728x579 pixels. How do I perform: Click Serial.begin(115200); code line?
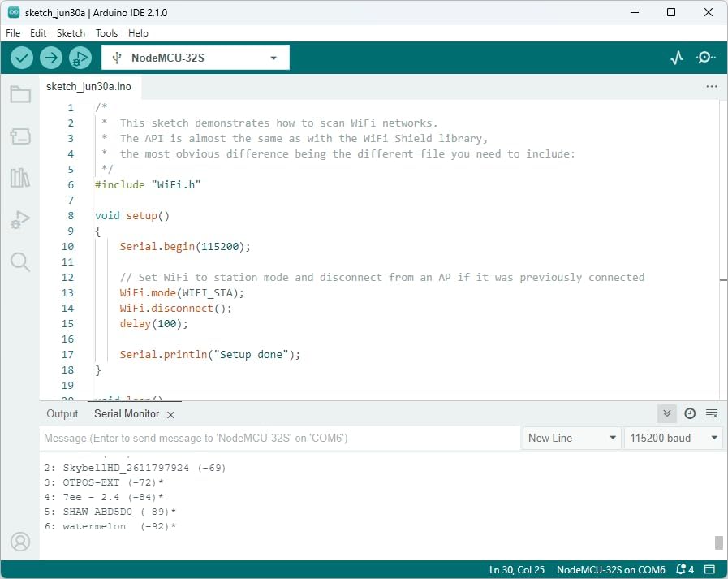tap(185, 247)
